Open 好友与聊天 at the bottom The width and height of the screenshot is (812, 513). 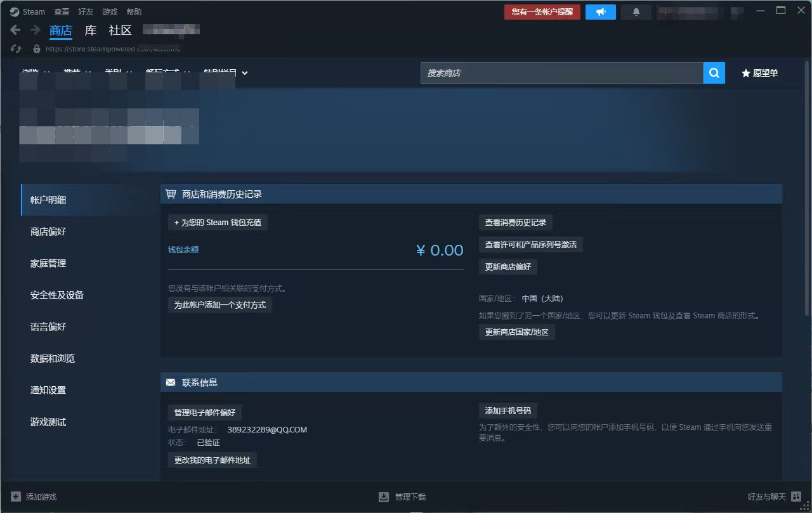click(767, 497)
